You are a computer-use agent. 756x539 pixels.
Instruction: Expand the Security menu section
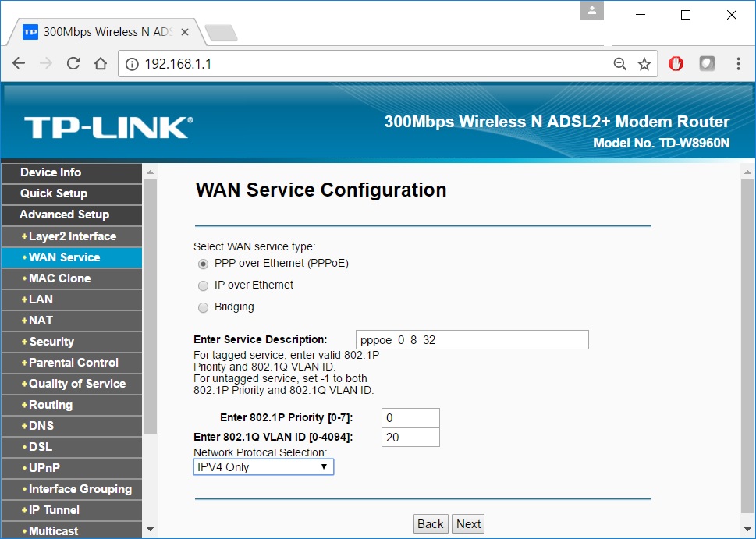pos(71,342)
